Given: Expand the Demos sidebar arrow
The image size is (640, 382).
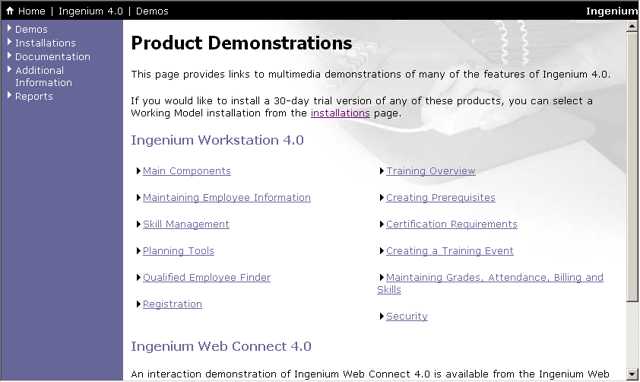Looking at the screenshot, I should pyautogui.click(x=9, y=28).
